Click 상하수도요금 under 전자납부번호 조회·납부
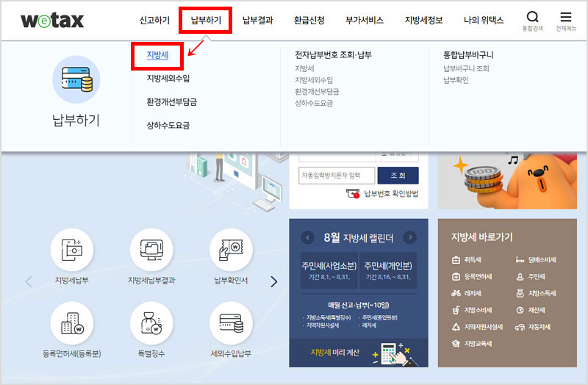The image size is (588, 385). (314, 104)
